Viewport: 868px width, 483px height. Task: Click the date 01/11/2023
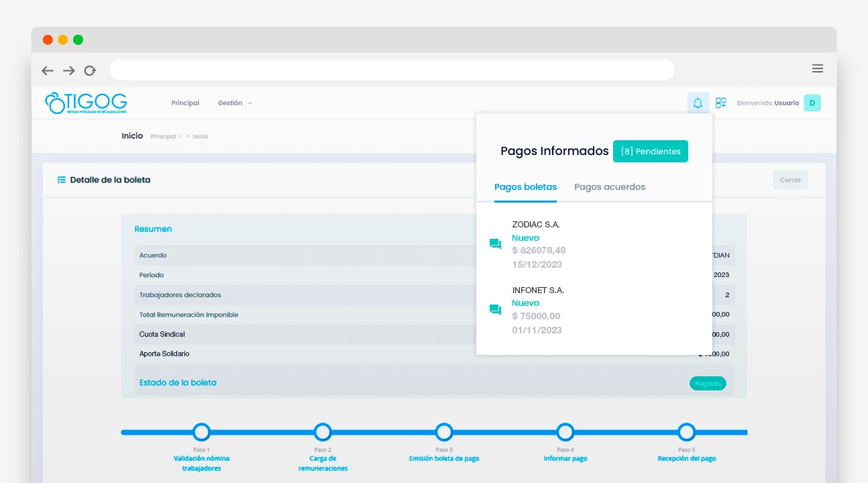pos(537,330)
